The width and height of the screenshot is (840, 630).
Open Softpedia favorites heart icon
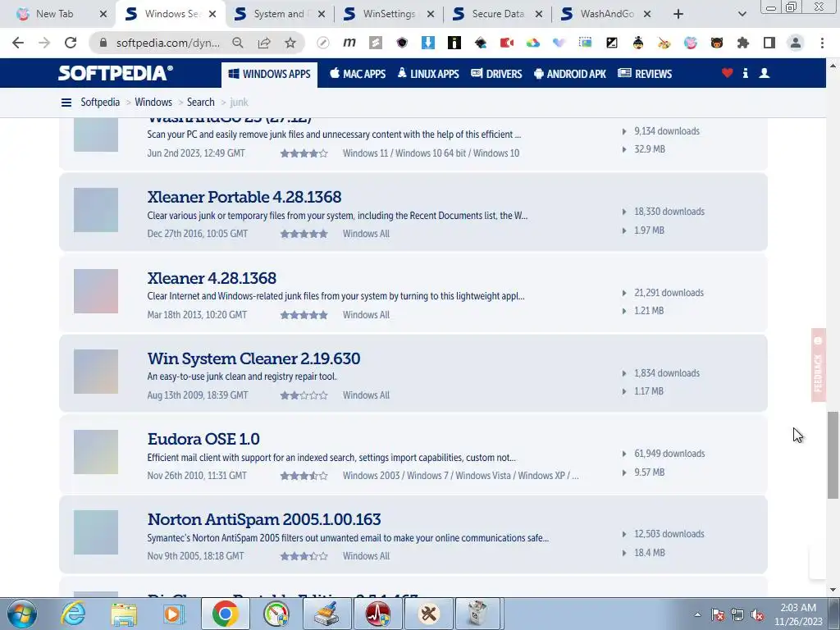click(x=727, y=73)
